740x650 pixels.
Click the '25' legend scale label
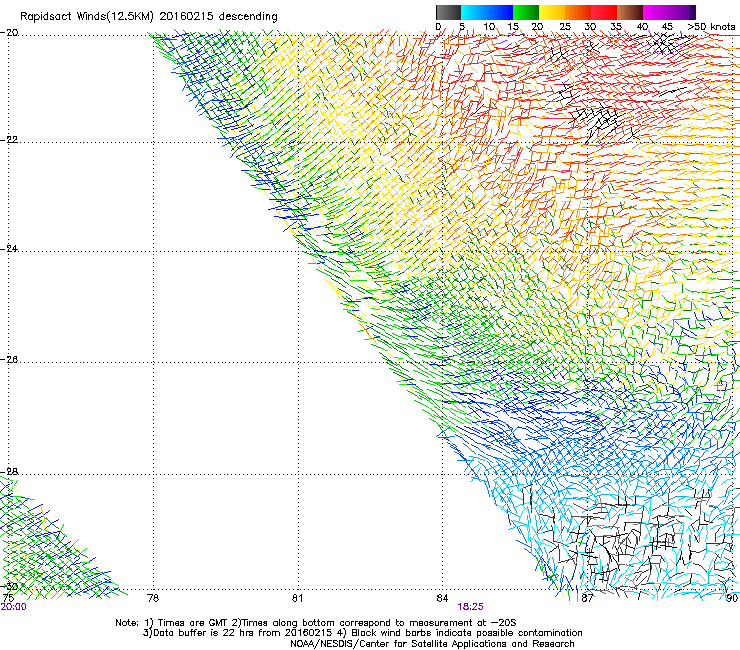[564, 27]
